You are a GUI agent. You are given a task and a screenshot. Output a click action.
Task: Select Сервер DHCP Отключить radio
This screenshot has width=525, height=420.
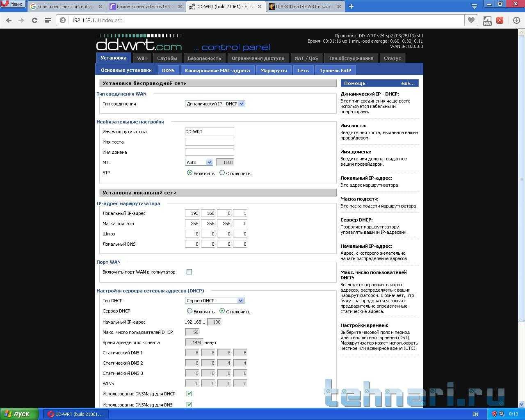tap(222, 311)
